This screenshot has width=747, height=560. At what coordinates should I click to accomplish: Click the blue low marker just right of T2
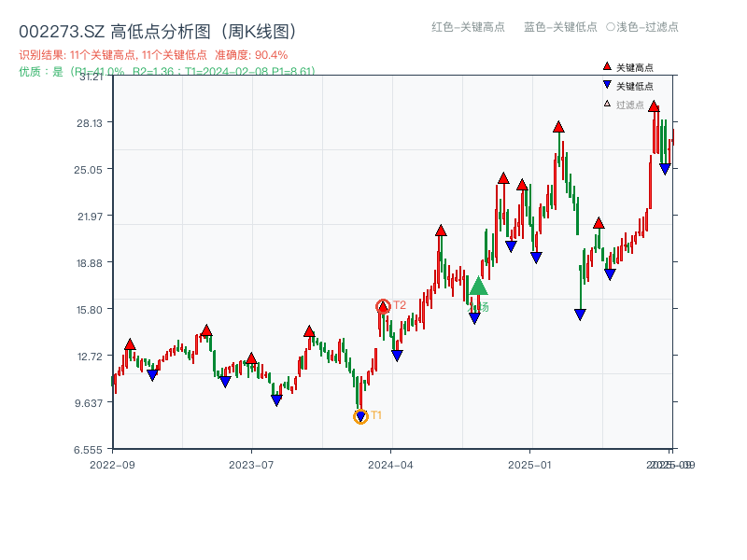tap(398, 356)
